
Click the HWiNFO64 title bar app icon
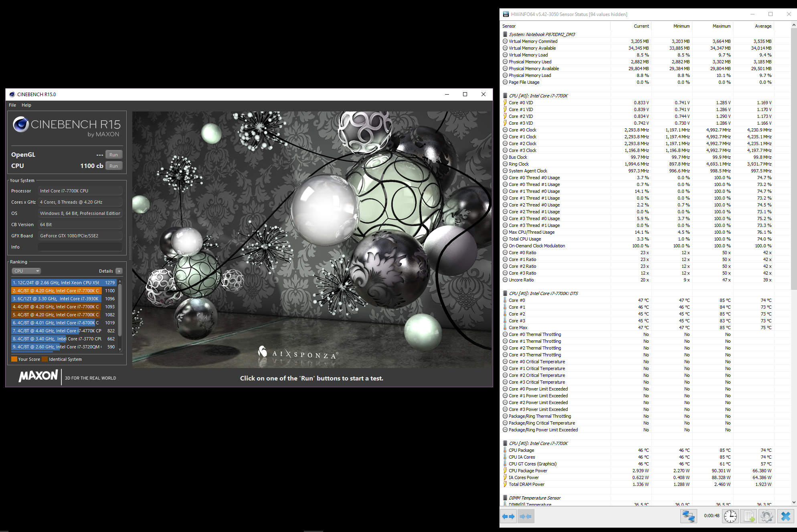506,14
